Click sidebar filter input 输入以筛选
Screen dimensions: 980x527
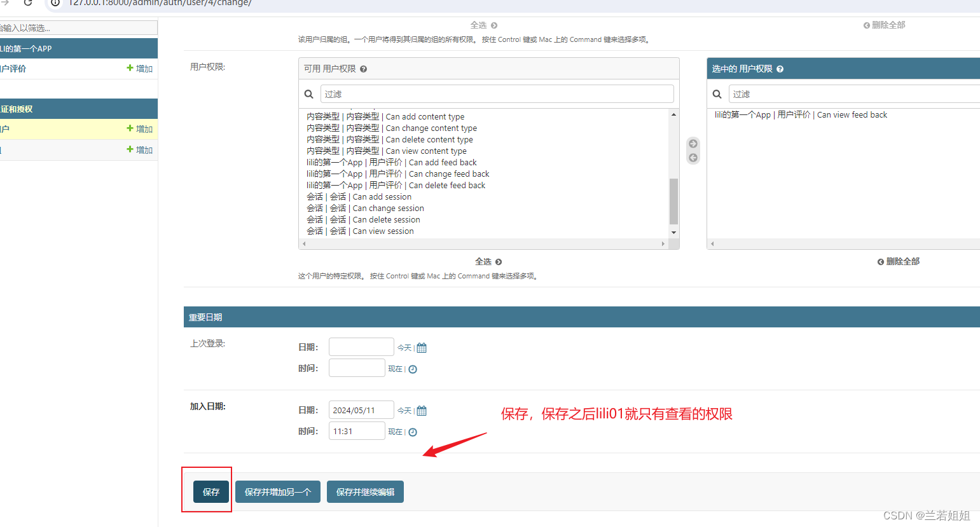78,28
